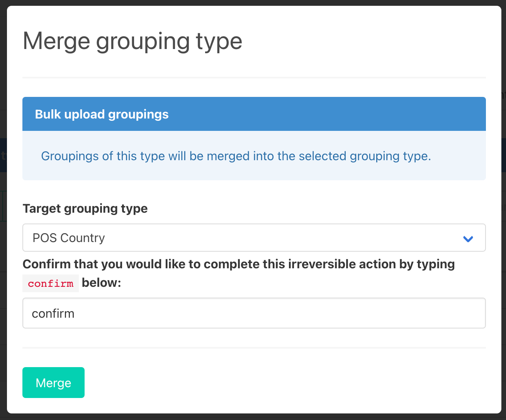Click the irreversible action confirmation label
The width and height of the screenshot is (506, 420).
click(x=238, y=264)
